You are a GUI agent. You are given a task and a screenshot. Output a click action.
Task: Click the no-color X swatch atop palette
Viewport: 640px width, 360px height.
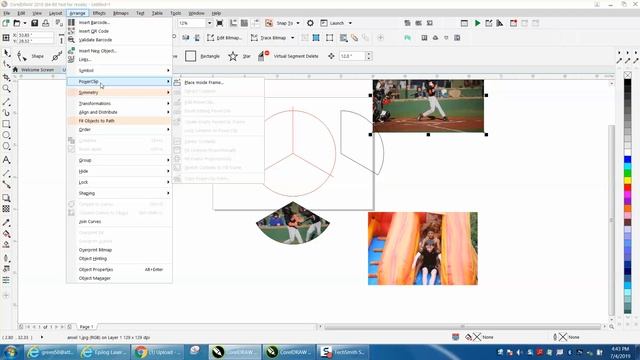pos(628,75)
